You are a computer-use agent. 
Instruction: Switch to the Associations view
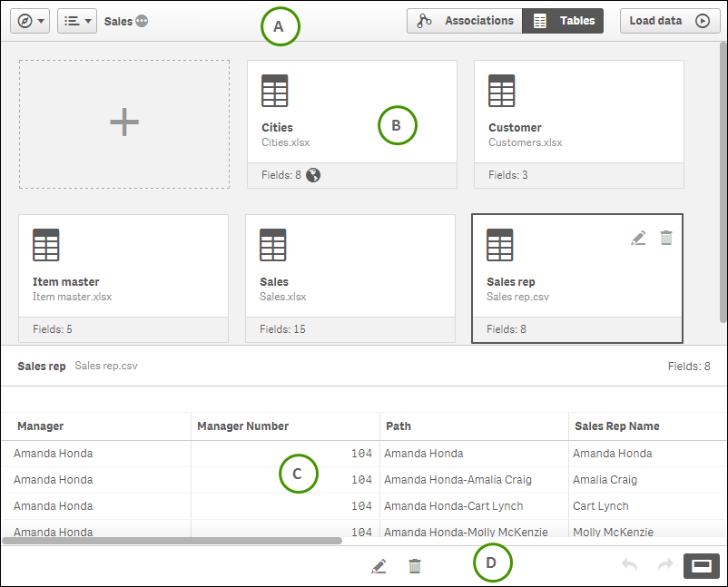click(465, 21)
